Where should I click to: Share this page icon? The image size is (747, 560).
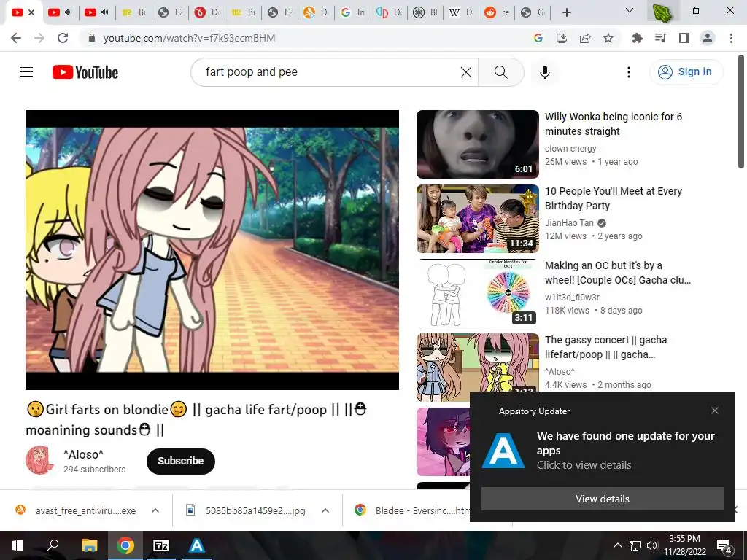coord(585,38)
